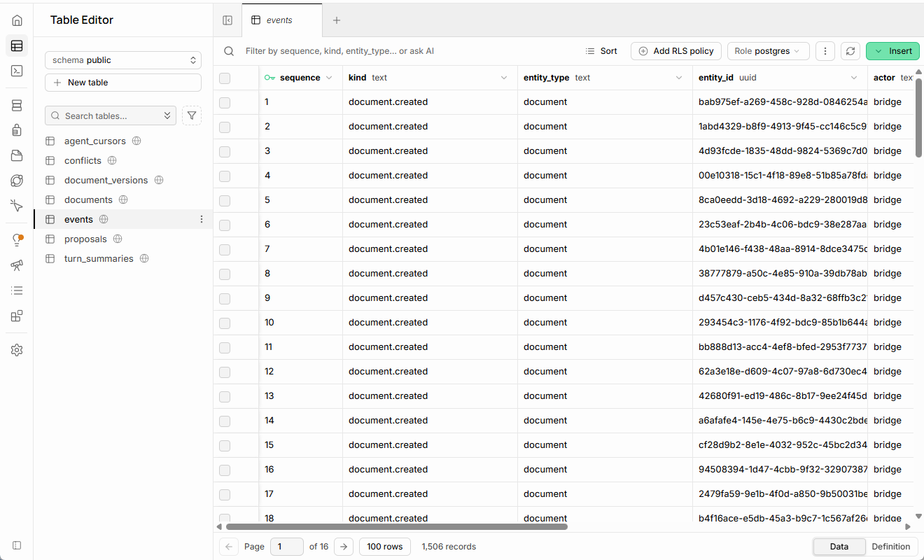
Task: Click the table filter funnel icon
Action: coord(192,115)
